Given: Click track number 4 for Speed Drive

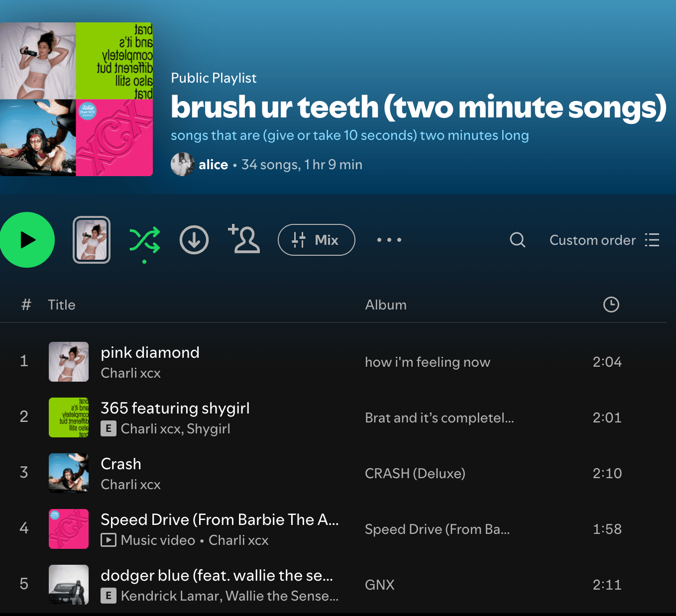Looking at the screenshot, I should 24,528.
